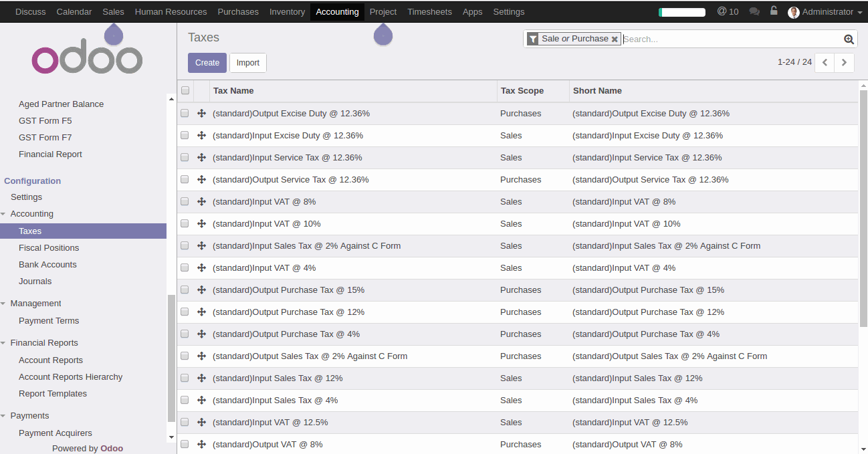
Task: Click the filter funnel icon in search facet
Action: coord(533,39)
